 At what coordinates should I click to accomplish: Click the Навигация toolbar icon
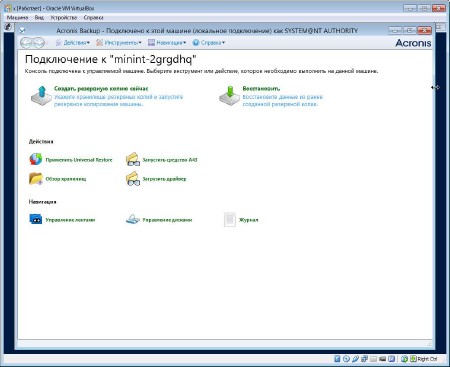[x=152, y=43]
